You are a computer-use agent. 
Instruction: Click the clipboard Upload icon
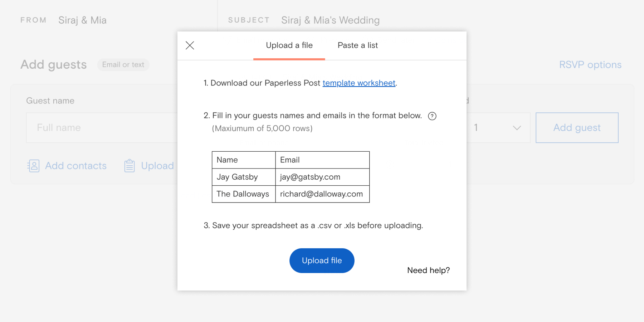tap(130, 166)
